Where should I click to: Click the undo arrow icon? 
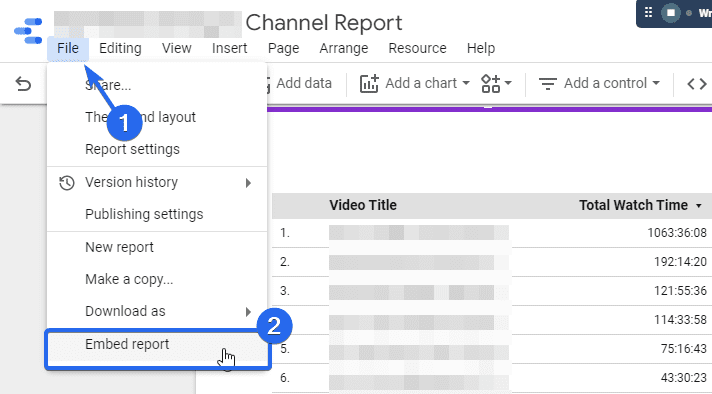23,84
